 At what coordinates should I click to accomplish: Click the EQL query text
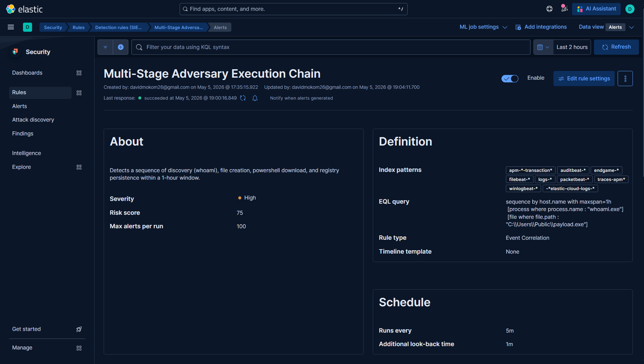tap(565, 213)
